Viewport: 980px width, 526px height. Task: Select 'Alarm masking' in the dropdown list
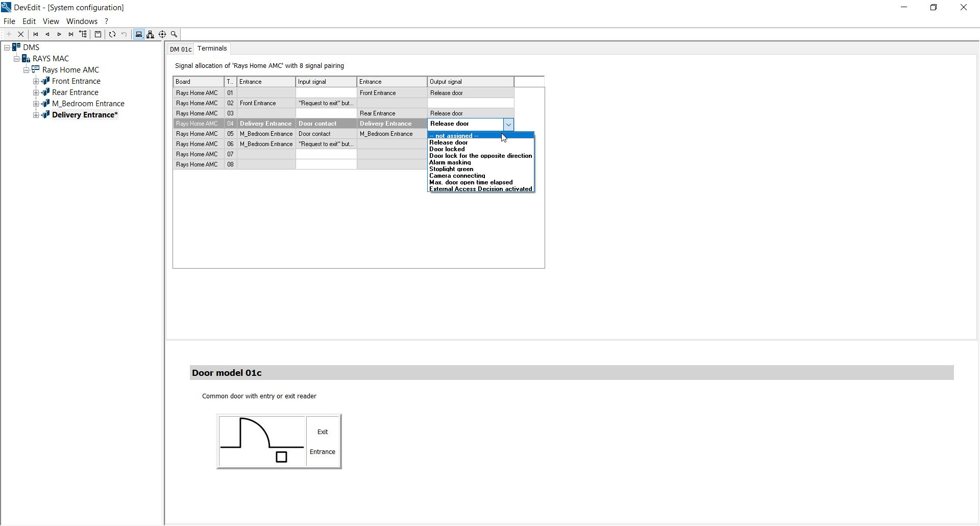(x=450, y=162)
